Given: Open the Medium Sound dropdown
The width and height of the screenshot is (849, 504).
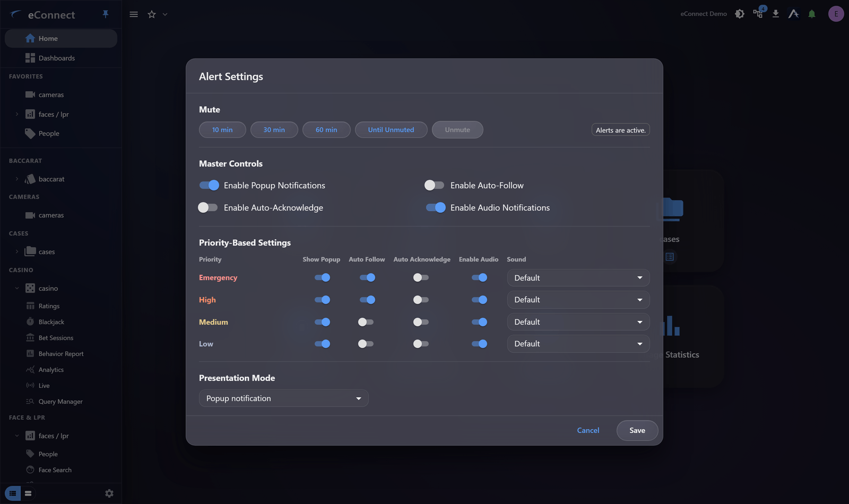Looking at the screenshot, I should point(578,322).
